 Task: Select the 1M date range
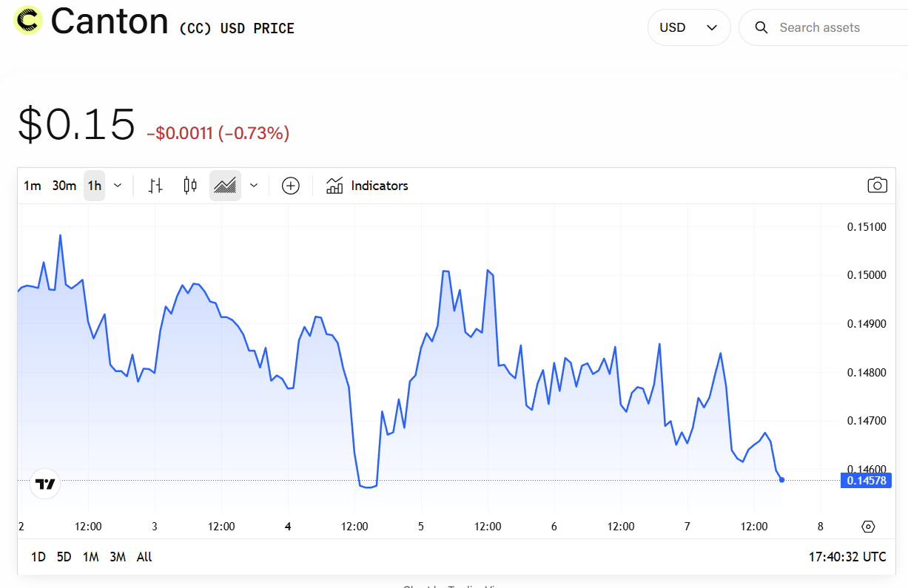point(90,557)
